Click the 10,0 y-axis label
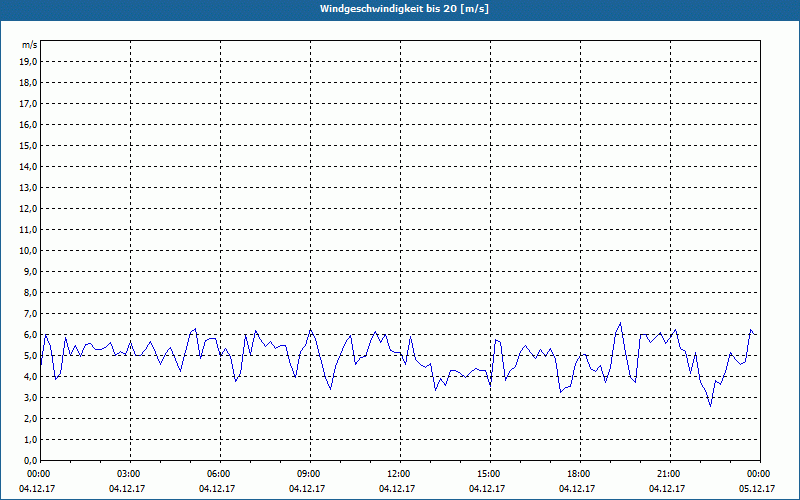 click(28, 251)
